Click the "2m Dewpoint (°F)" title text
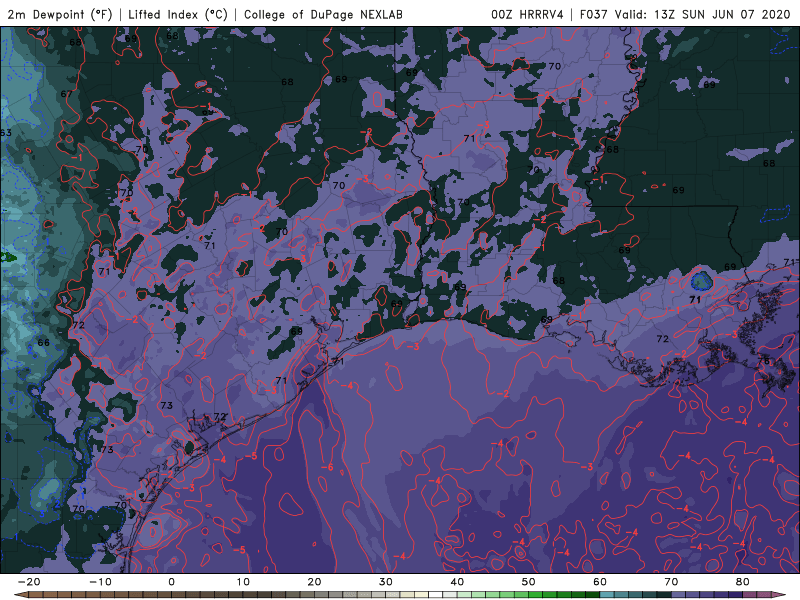800x600 pixels. pyautogui.click(x=60, y=14)
